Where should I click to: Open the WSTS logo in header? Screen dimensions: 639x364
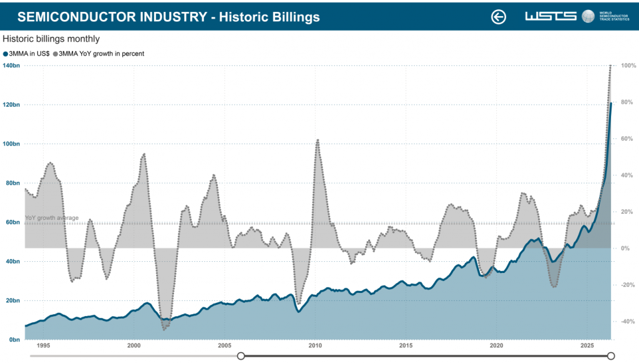550,16
